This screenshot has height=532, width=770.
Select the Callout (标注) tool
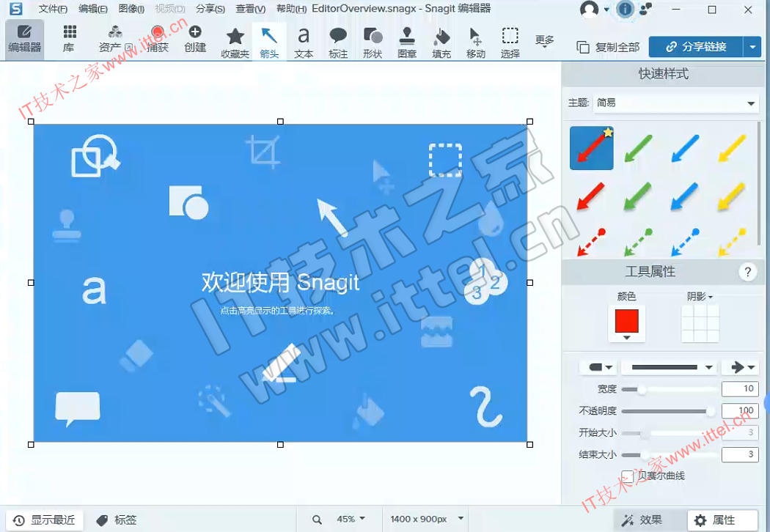coord(338,42)
